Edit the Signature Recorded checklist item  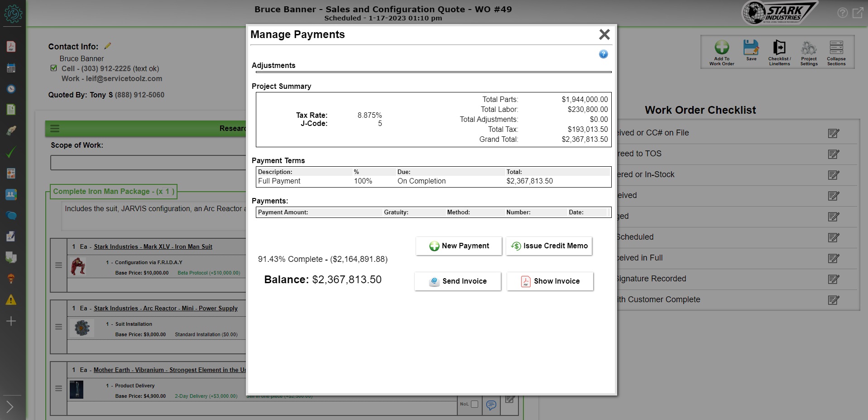(x=833, y=280)
